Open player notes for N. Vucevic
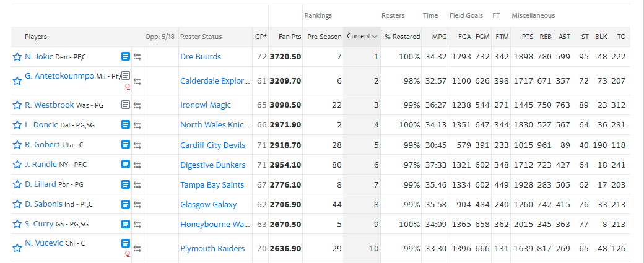Viewport: 644px width, 263px height. pyautogui.click(x=126, y=243)
